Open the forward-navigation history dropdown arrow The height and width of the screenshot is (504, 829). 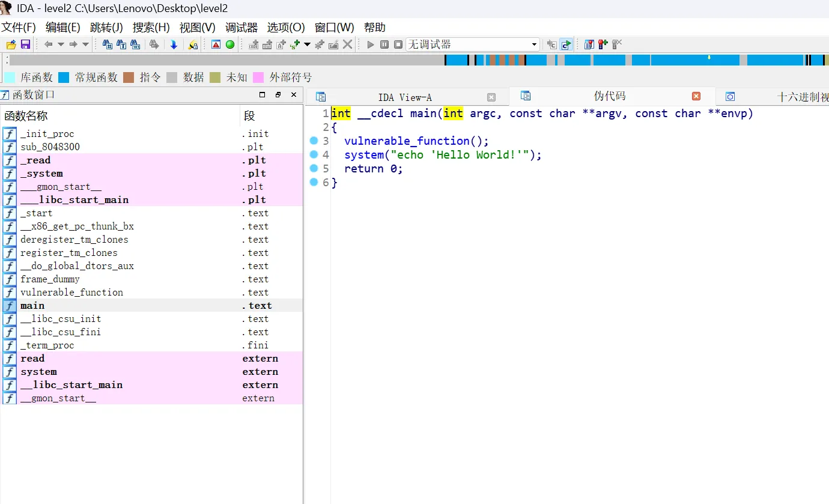tap(85, 44)
